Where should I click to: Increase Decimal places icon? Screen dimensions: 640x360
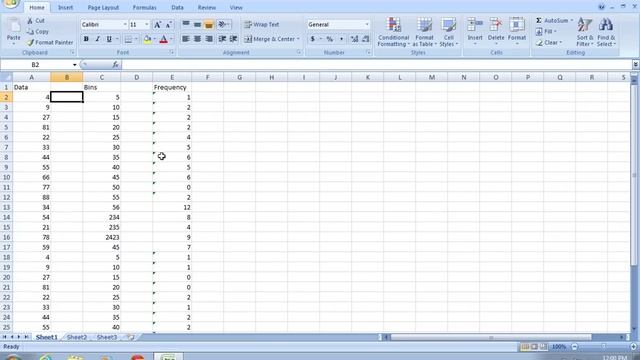(354, 39)
